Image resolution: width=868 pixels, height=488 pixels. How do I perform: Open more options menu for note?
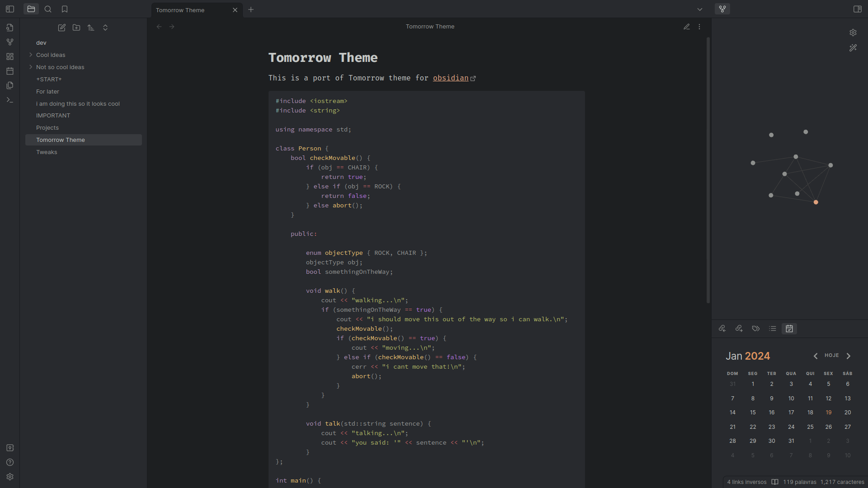click(699, 27)
